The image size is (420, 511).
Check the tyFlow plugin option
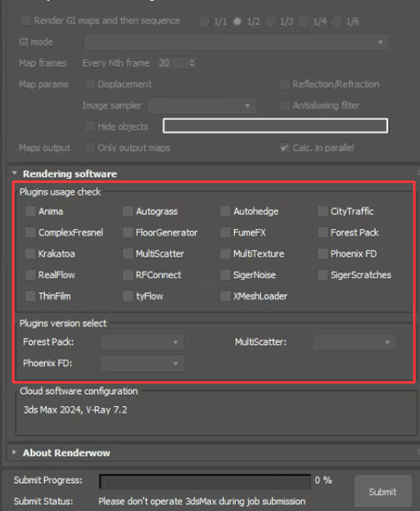click(127, 296)
